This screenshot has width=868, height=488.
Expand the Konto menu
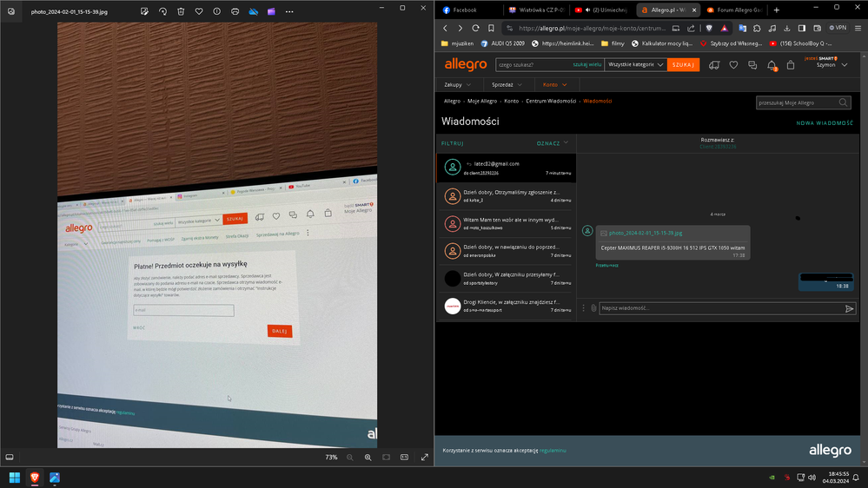[x=555, y=84]
